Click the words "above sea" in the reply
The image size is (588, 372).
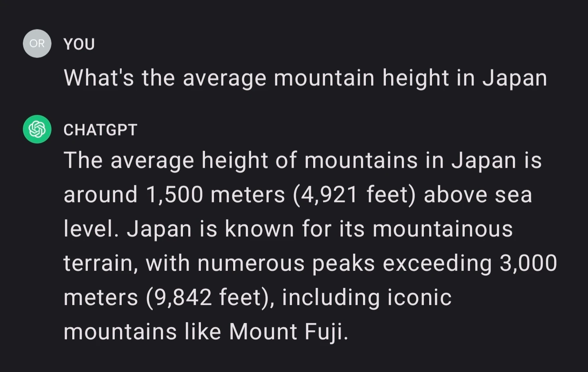tap(478, 194)
